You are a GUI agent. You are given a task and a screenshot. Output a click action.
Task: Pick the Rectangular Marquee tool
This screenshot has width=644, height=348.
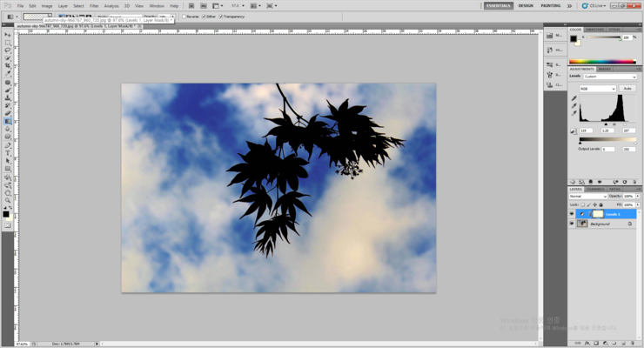click(x=8, y=43)
